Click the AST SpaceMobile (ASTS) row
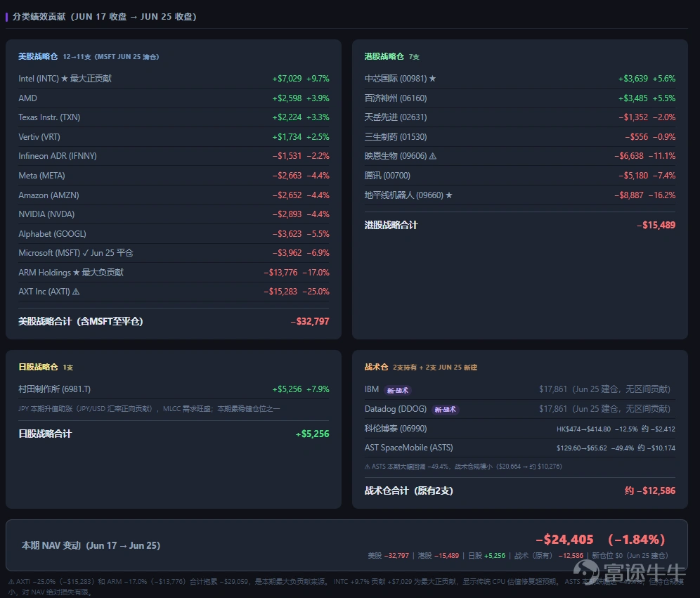The width and height of the screenshot is (700, 598). point(519,448)
